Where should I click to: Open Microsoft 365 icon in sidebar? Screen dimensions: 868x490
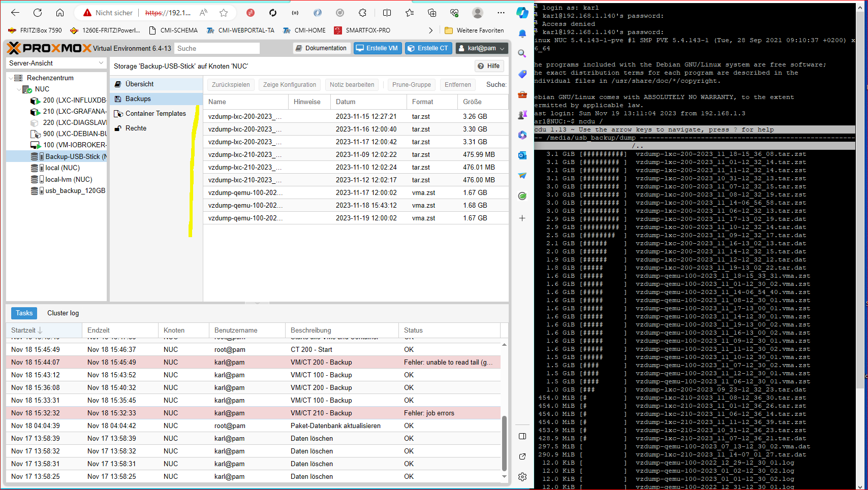click(x=522, y=135)
